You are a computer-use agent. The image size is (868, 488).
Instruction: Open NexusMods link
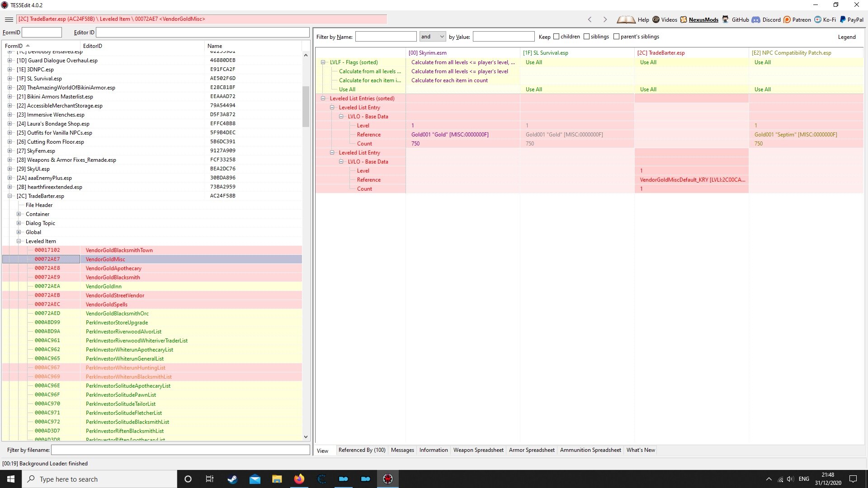[x=703, y=20]
